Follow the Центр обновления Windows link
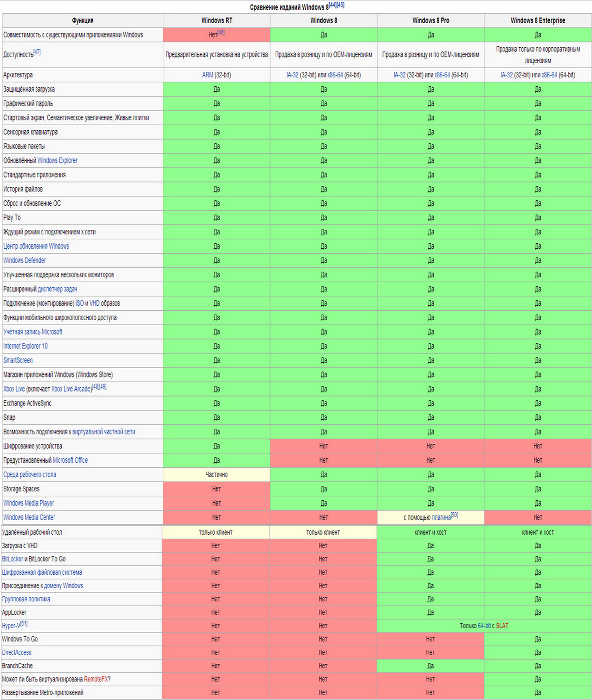The image size is (592, 700). point(36,246)
